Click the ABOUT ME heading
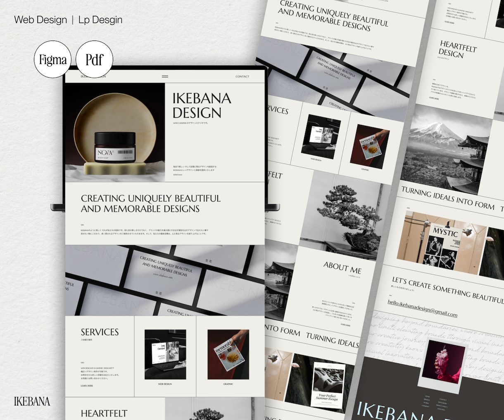The height and width of the screenshot is (420, 504). [342, 268]
